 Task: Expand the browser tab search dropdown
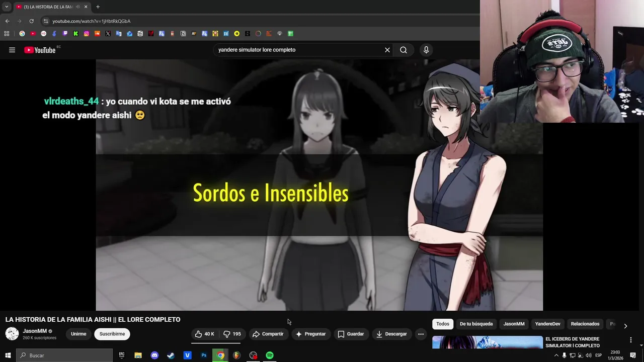7,7
